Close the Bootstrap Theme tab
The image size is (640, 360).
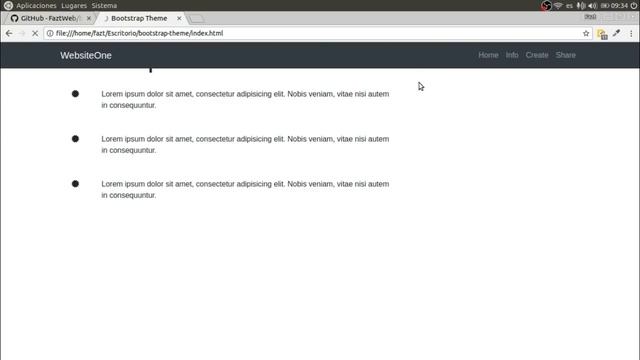click(179, 18)
